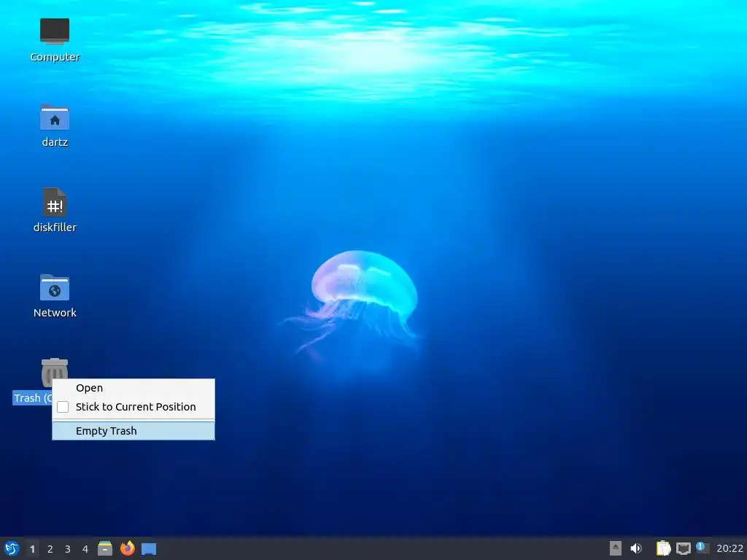Choose Open from the Trash context menu
The height and width of the screenshot is (560, 747).
(133, 388)
